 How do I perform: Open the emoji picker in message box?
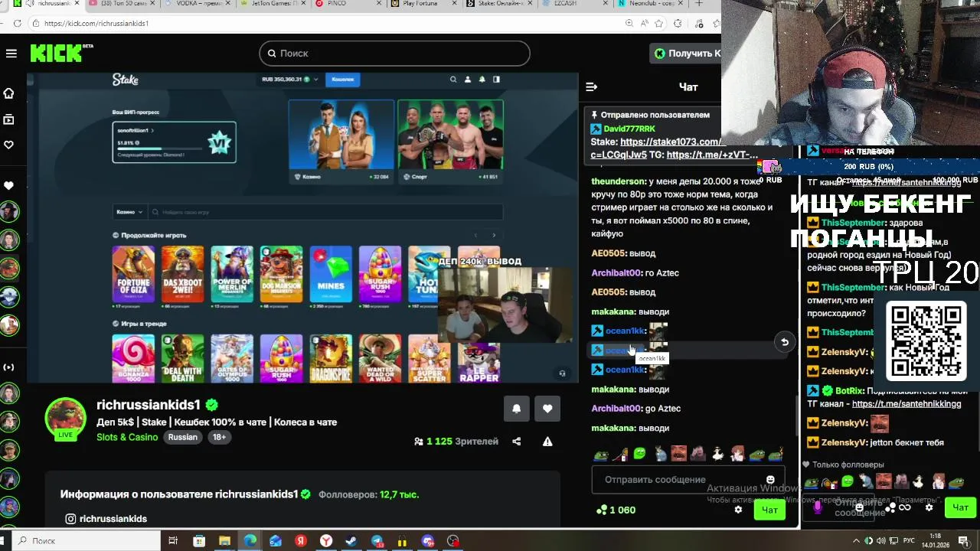[x=770, y=480]
